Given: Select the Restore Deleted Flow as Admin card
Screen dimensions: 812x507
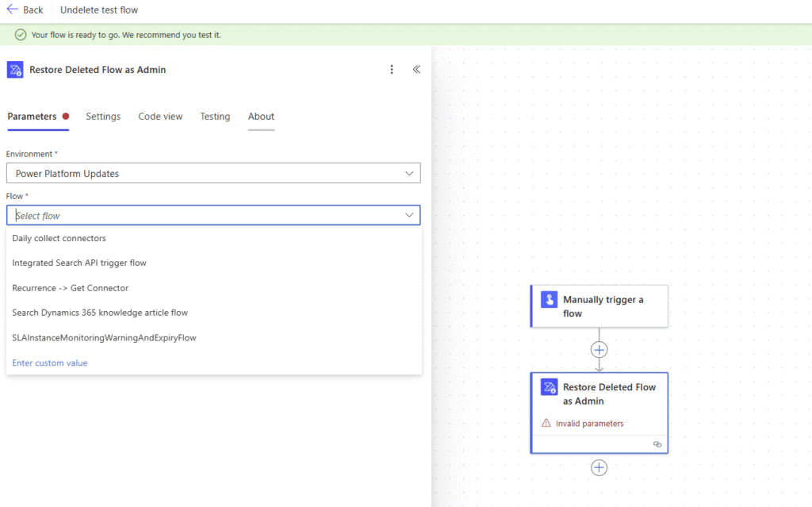Looking at the screenshot, I should pos(599,413).
